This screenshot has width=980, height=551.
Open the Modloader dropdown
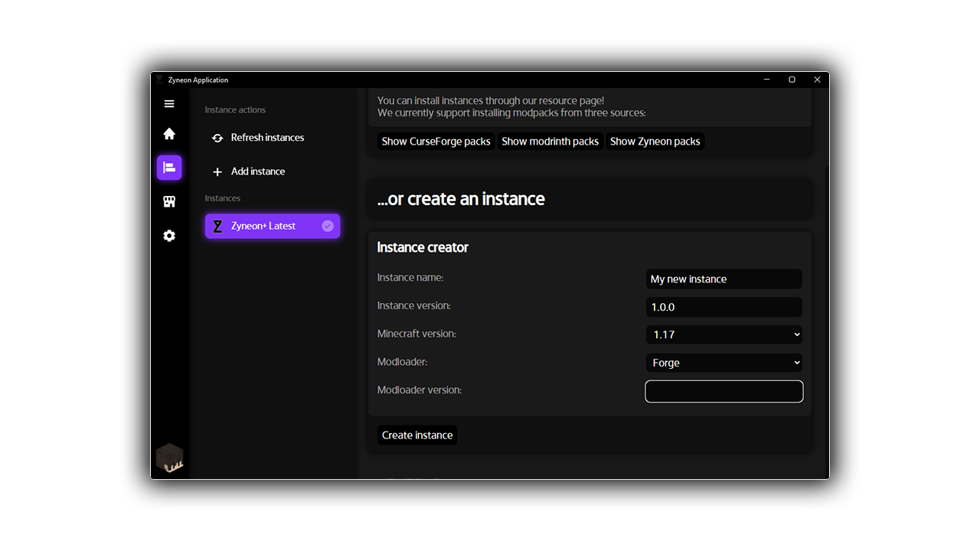(724, 363)
